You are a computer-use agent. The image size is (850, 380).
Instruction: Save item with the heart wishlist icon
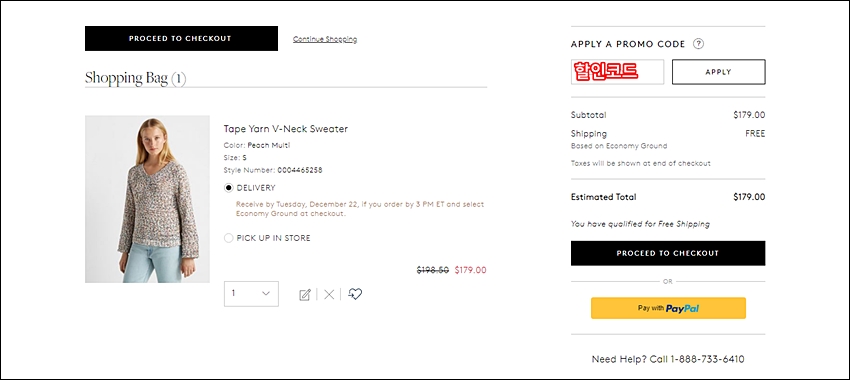355,294
